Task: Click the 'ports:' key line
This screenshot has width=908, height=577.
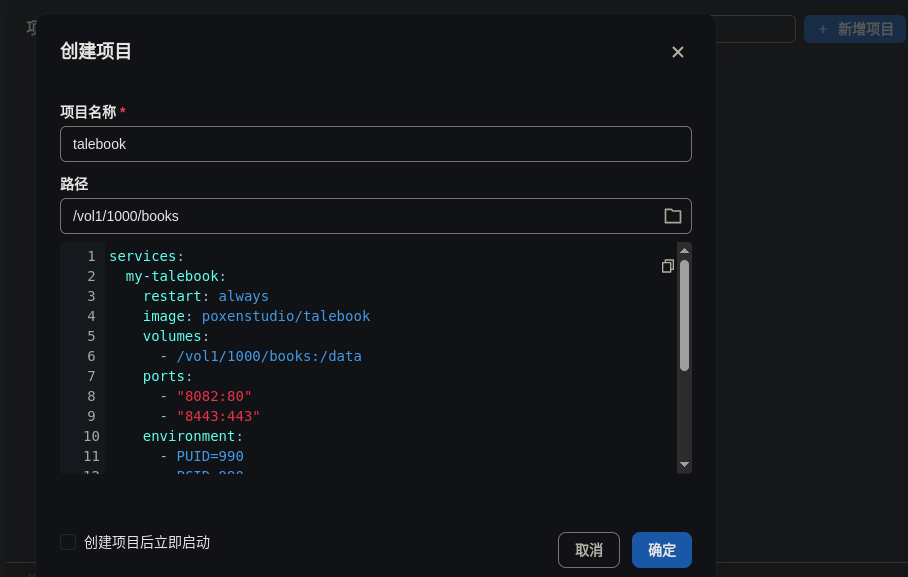Action: click(167, 377)
